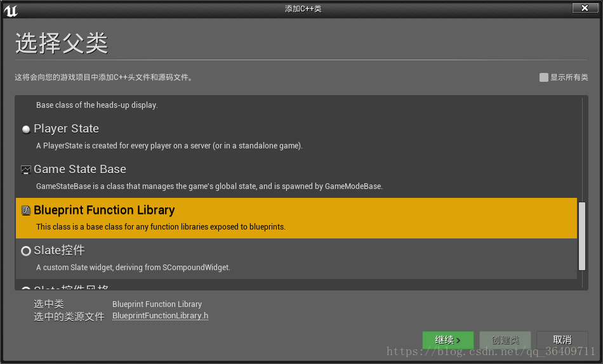Click the 'exposed to blueprints' description text
Viewport: 603px width, 364px height.
click(161, 227)
